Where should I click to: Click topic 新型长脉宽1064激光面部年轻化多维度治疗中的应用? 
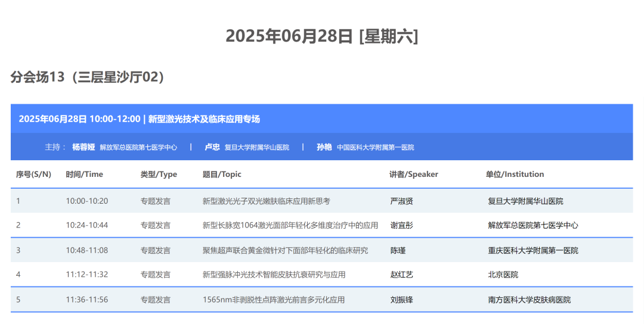pos(290,225)
